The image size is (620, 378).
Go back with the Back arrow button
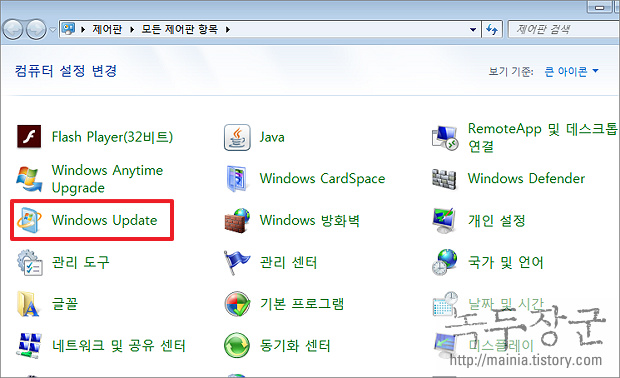coord(13,29)
